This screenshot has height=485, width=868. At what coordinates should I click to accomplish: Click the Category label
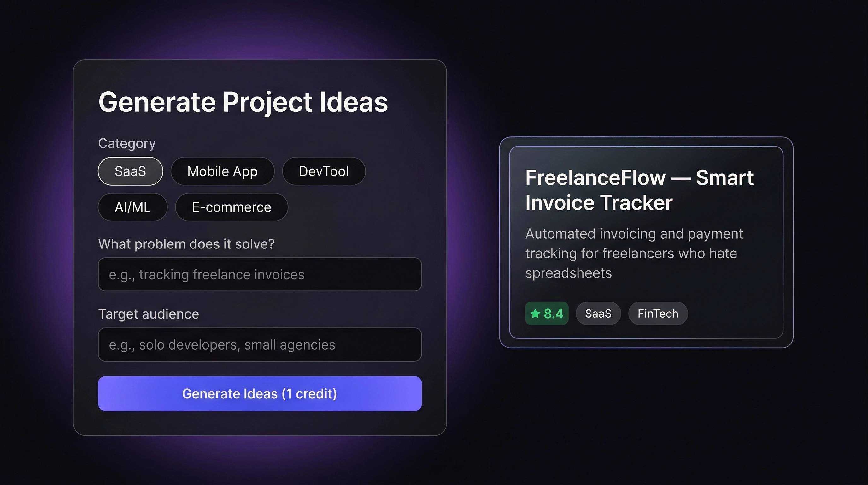point(127,143)
